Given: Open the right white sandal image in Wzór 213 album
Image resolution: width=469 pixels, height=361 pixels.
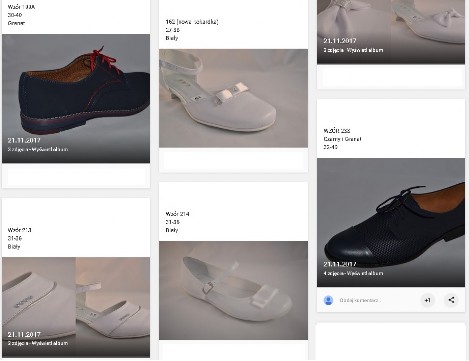Looking at the screenshot, I should pos(113,307).
